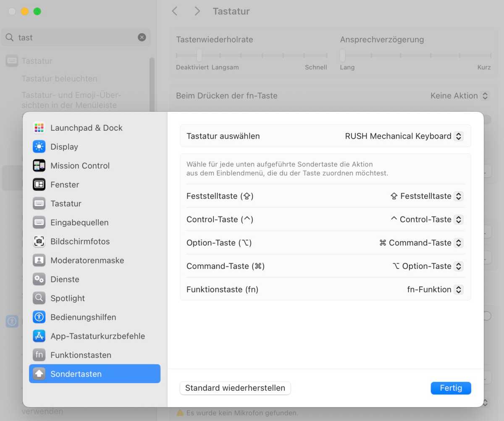The width and height of the screenshot is (504, 421).
Task: Open Mission Control shortcuts icon
Action: [x=39, y=166]
